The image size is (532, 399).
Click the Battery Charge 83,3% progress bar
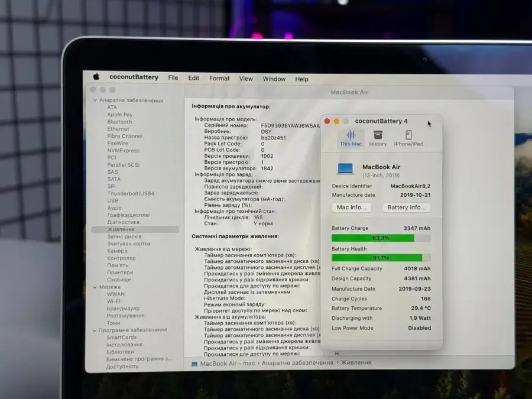click(x=381, y=237)
